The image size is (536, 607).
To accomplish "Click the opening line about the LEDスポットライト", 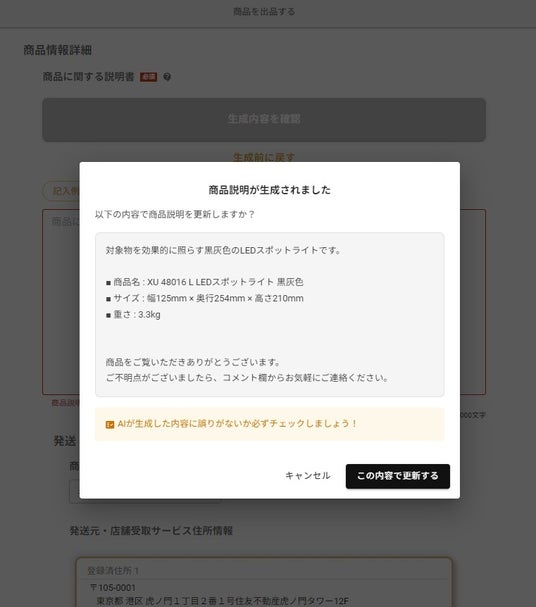I will (x=223, y=250).
